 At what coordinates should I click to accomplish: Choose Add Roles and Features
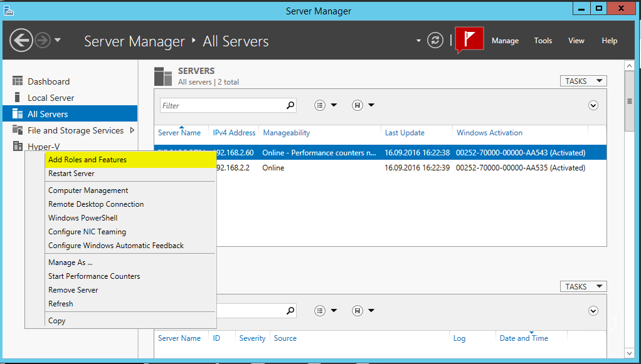click(x=130, y=160)
